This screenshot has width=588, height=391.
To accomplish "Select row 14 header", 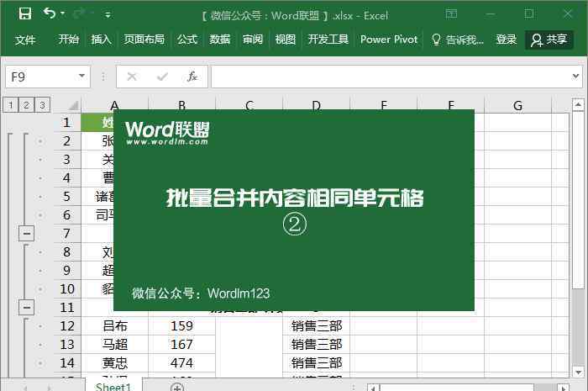I will [x=67, y=363].
